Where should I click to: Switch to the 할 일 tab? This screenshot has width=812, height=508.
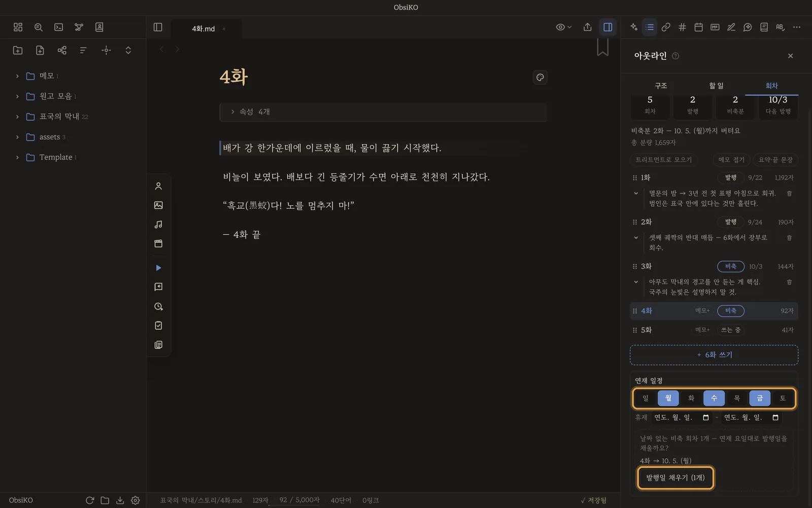click(716, 86)
